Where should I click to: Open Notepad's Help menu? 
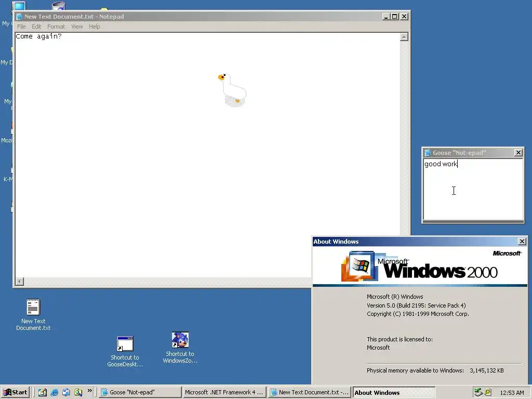(95, 26)
